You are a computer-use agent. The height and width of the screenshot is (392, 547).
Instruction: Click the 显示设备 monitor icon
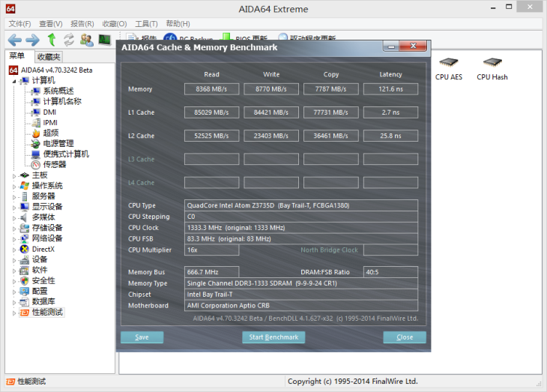pos(25,207)
